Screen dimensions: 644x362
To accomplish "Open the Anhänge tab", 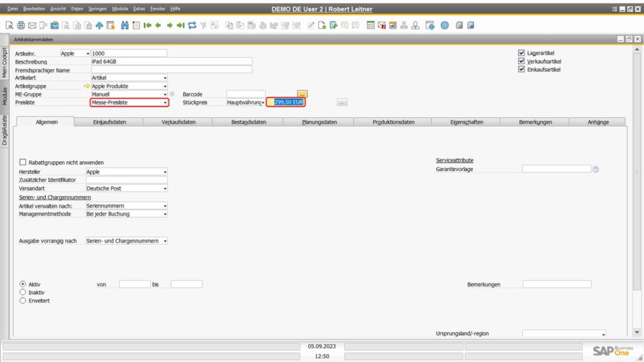I will [598, 122].
